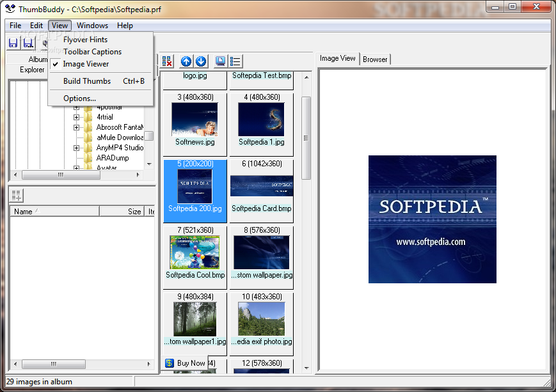
Task: Expand the Abrosoft Fantamorph tree node
Action: pos(76,127)
